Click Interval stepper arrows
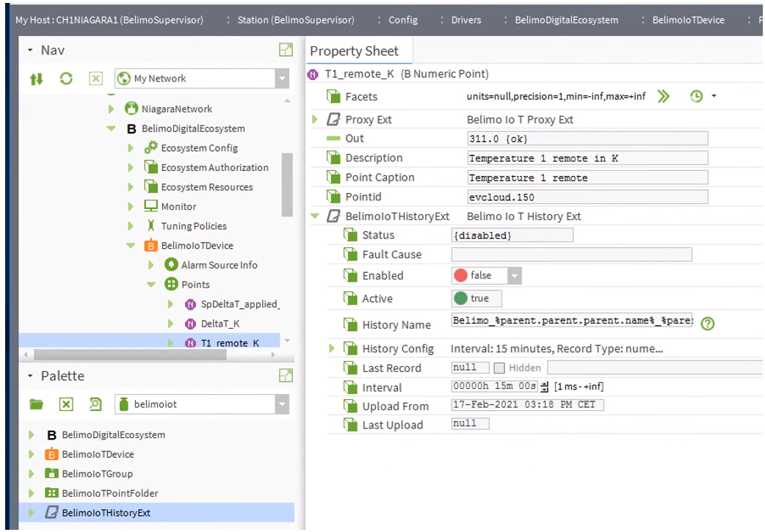This screenshot has height=532, width=765. (545, 387)
